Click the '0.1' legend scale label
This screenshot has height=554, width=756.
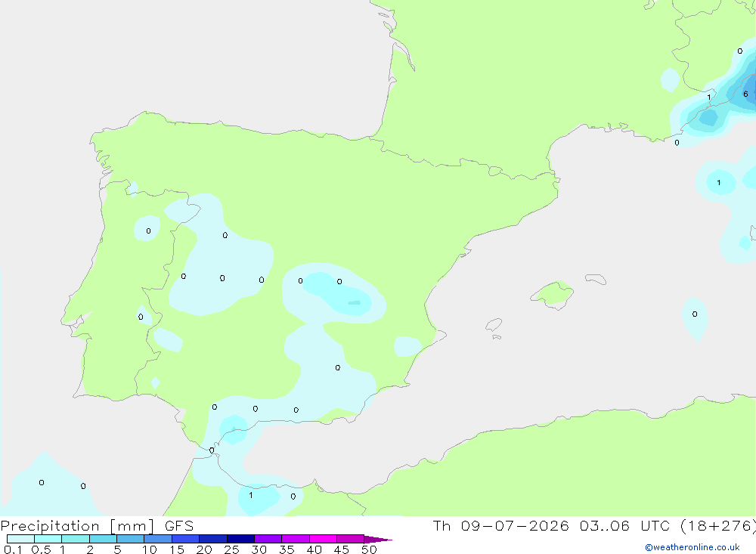point(13,549)
